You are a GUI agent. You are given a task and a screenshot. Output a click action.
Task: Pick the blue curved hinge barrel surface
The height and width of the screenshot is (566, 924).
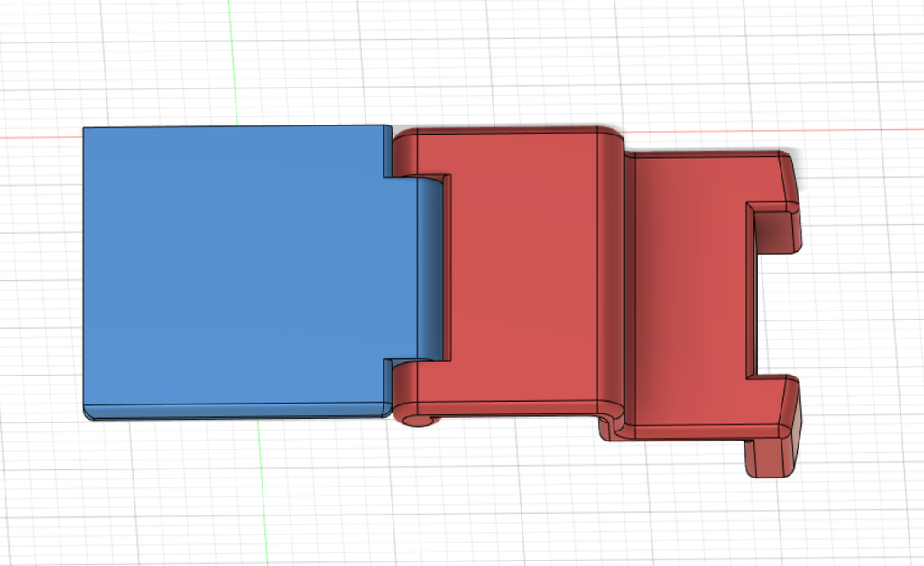[x=433, y=271]
